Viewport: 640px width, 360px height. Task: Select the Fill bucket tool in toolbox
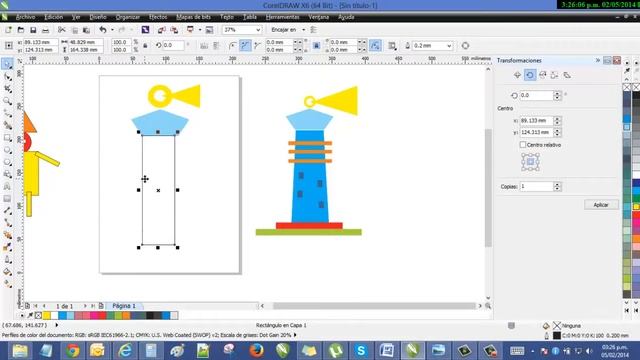pyautogui.click(x=7, y=272)
